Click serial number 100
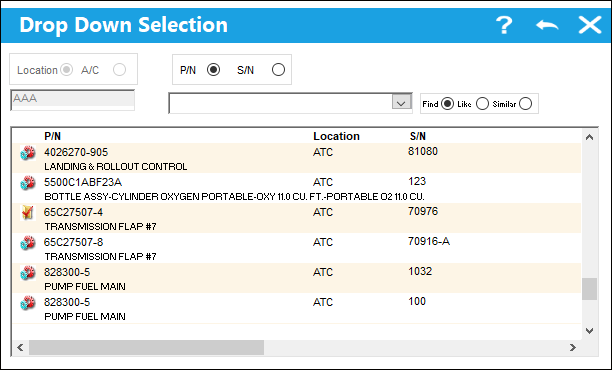This screenshot has height=370, width=612. (417, 302)
